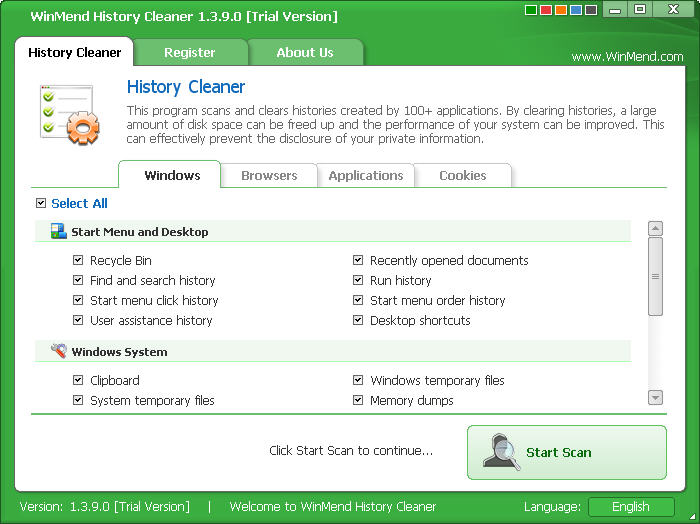Open the About Us tab
This screenshot has height=524, width=700.
point(305,52)
